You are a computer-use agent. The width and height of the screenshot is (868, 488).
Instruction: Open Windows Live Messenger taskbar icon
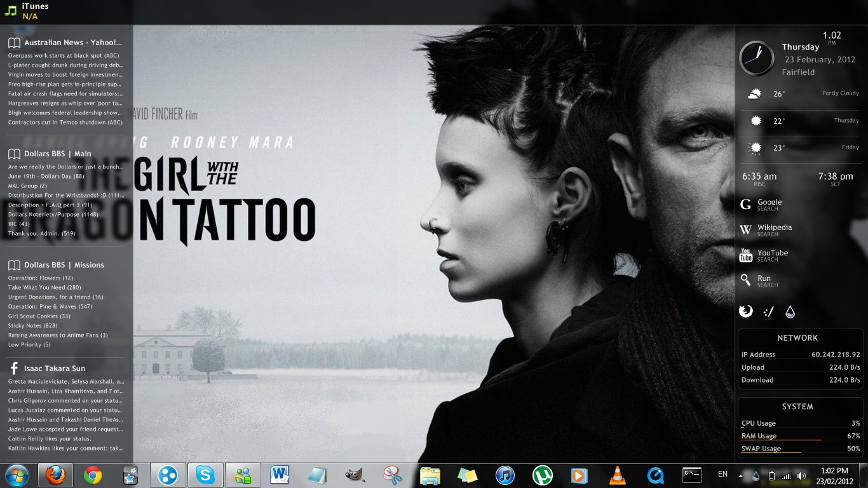tap(243, 475)
